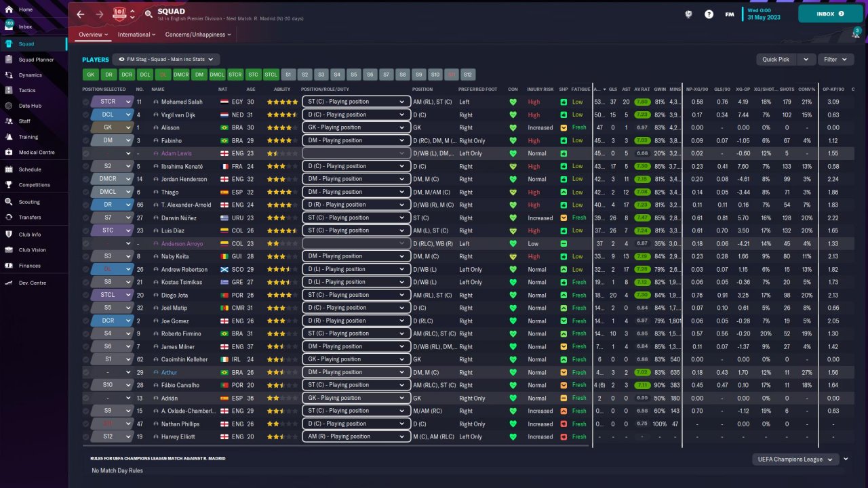Click the club badge icon in header
868x488 pixels.
tap(120, 14)
